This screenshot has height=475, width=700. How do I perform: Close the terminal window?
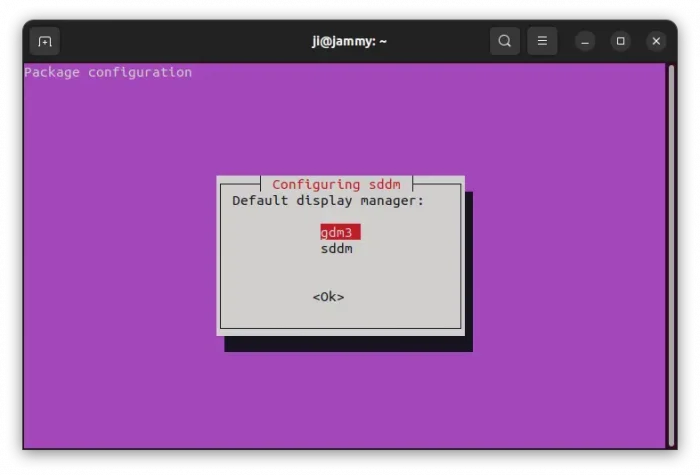656,41
